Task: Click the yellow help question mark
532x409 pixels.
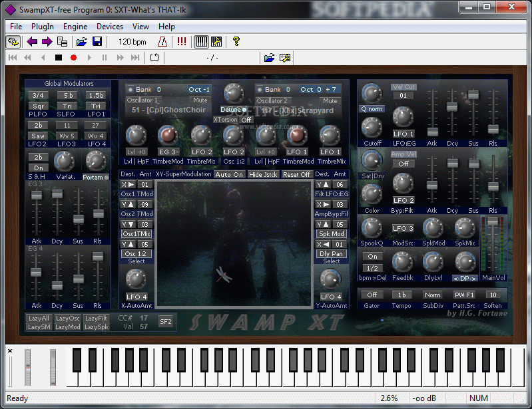Action: [x=236, y=42]
